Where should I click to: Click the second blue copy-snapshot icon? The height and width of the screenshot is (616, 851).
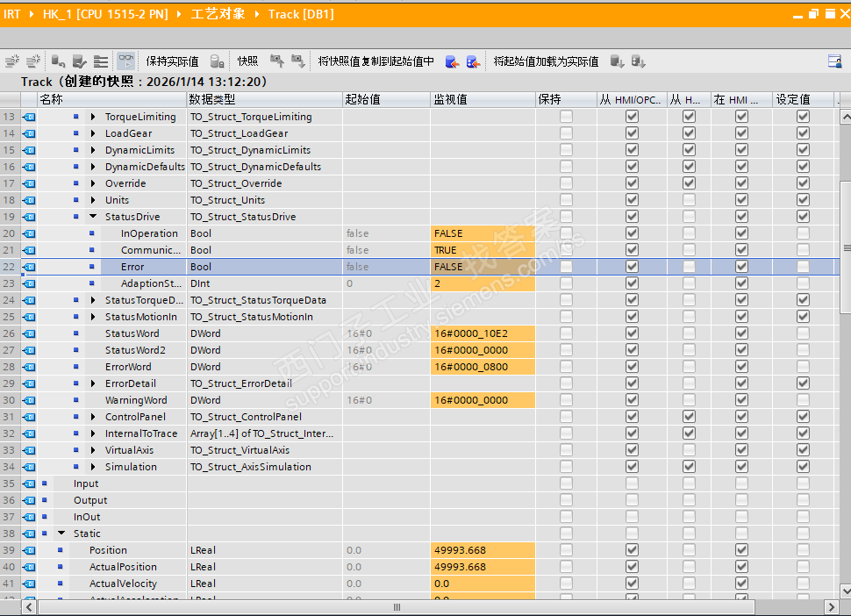(x=473, y=62)
